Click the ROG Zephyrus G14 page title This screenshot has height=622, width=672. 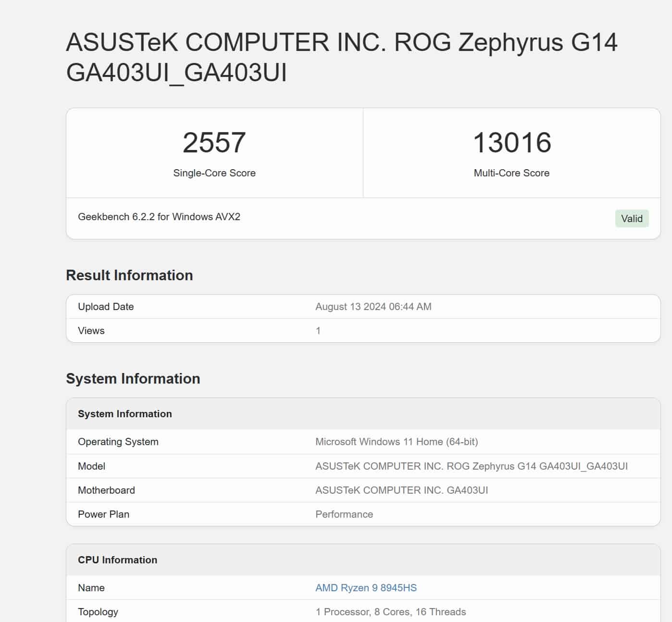[341, 57]
